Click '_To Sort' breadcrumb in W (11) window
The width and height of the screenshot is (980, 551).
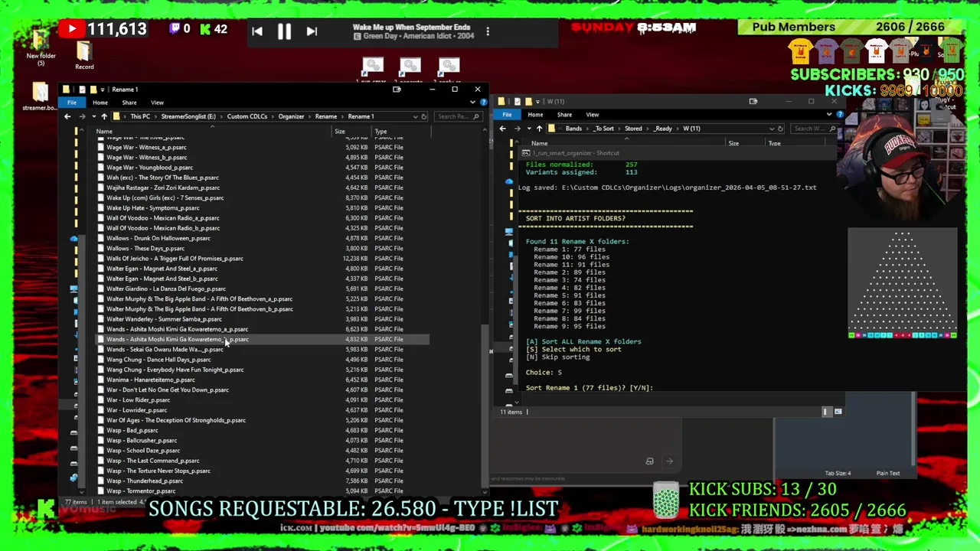coord(604,129)
